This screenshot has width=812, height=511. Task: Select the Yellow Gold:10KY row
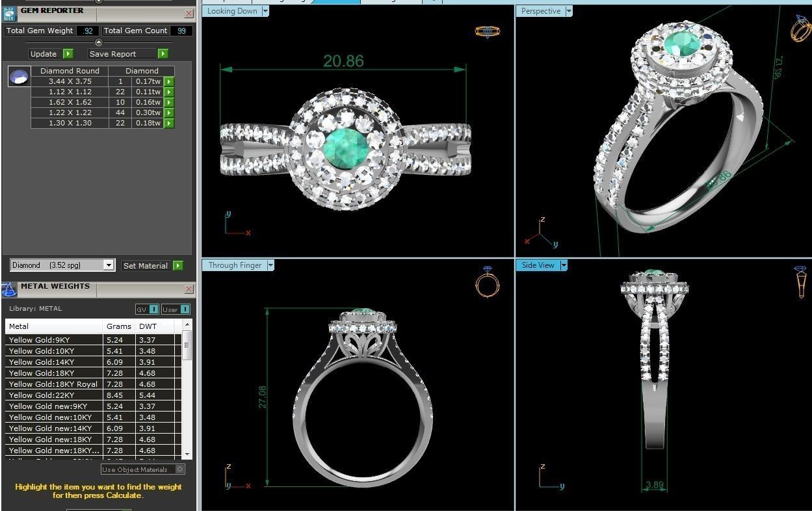(x=94, y=351)
